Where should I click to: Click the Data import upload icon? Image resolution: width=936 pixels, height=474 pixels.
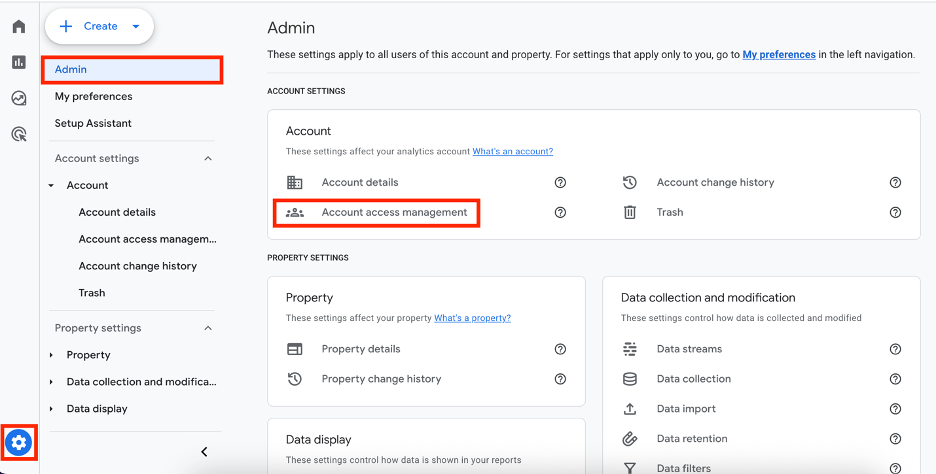[630, 409]
